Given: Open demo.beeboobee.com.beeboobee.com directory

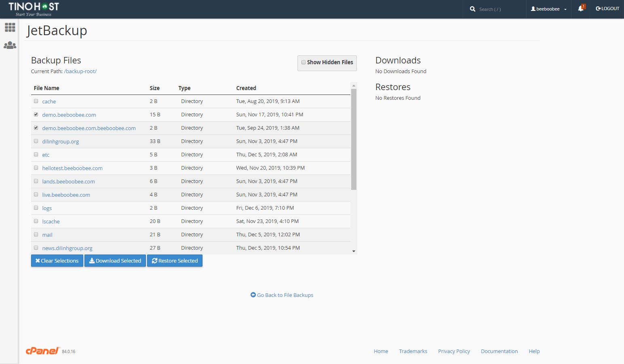Looking at the screenshot, I should (x=89, y=128).
